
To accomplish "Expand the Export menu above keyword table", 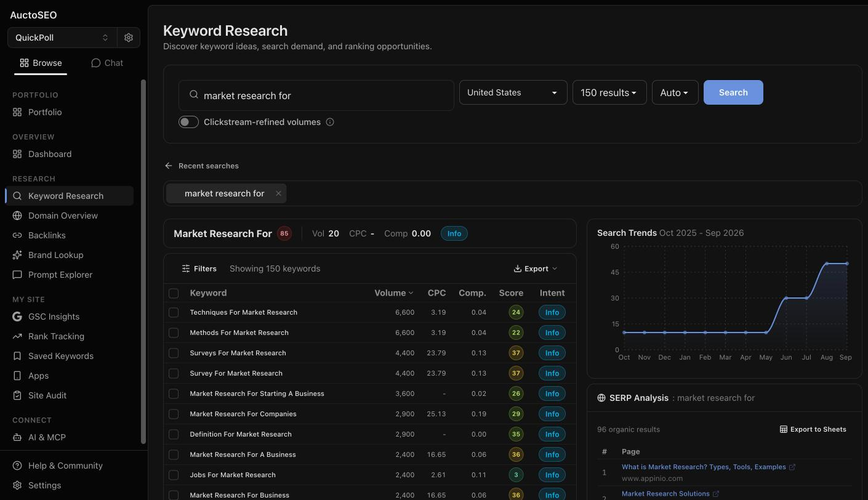I will point(536,268).
